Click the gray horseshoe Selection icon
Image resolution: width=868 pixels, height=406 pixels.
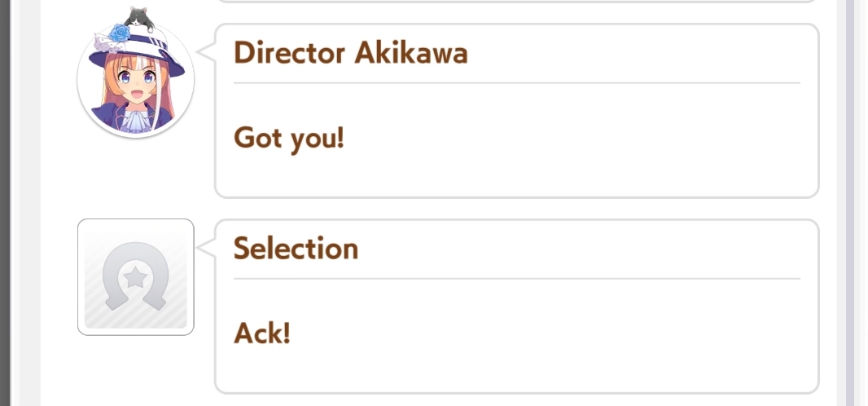(x=136, y=277)
